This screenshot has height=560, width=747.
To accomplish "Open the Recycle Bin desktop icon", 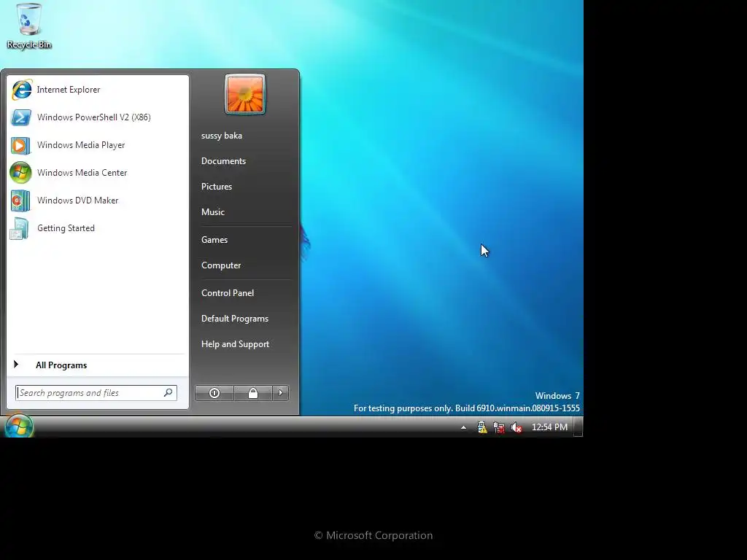I will click(x=29, y=26).
